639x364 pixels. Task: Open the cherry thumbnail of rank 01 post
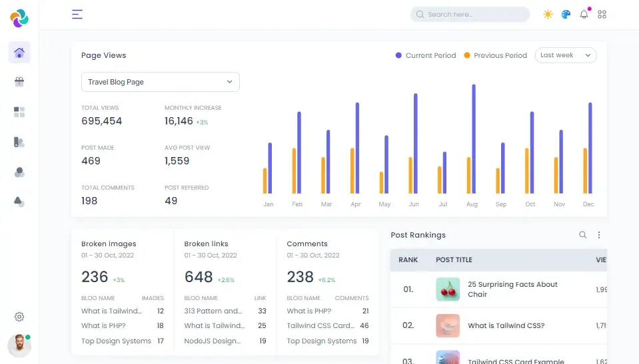tap(448, 289)
